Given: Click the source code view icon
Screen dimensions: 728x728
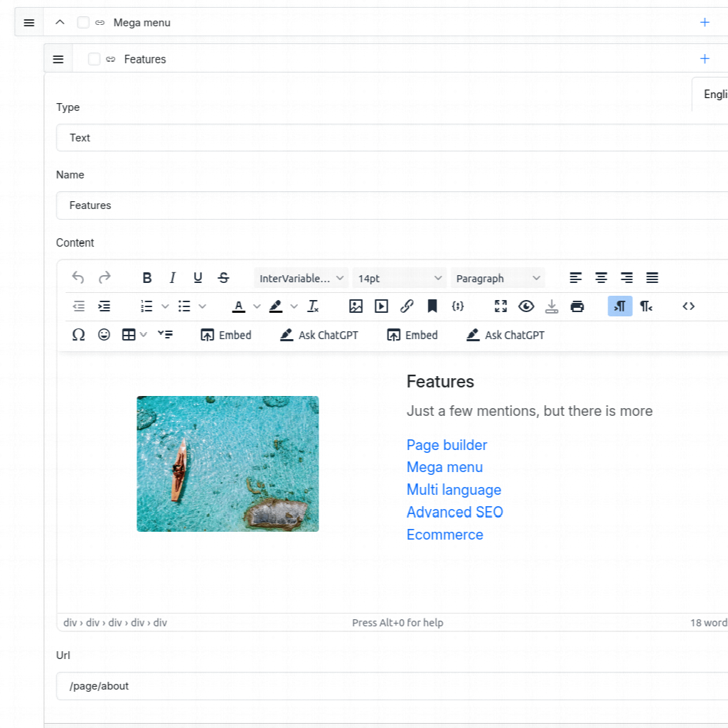Looking at the screenshot, I should tap(688, 306).
